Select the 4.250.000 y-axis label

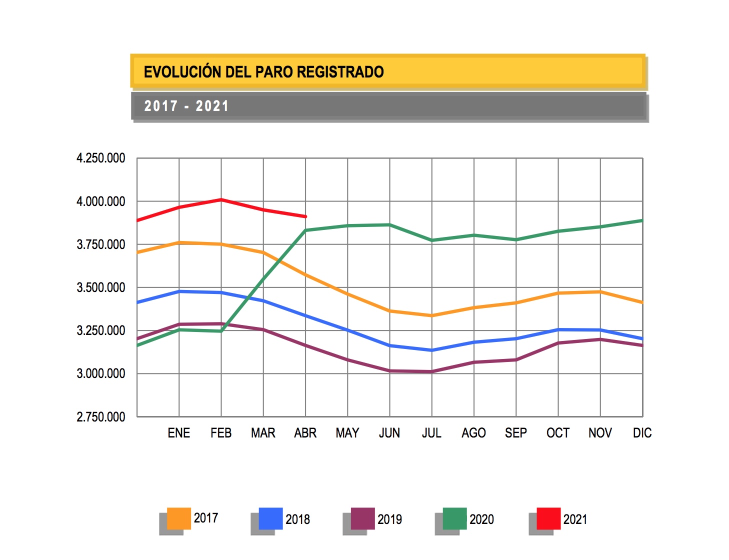click(100, 158)
